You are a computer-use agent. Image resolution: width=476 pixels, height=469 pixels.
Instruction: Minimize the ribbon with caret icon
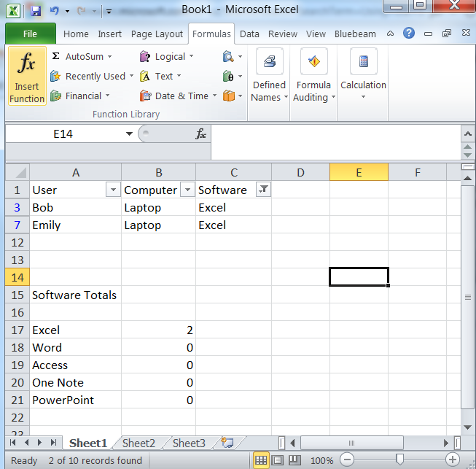tap(390, 34)
